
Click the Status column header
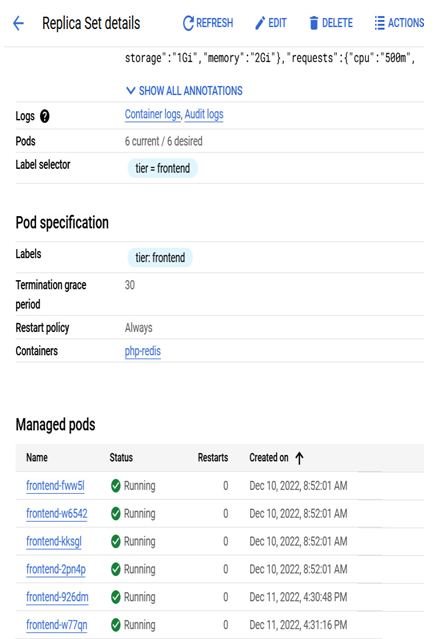(121, 458)
